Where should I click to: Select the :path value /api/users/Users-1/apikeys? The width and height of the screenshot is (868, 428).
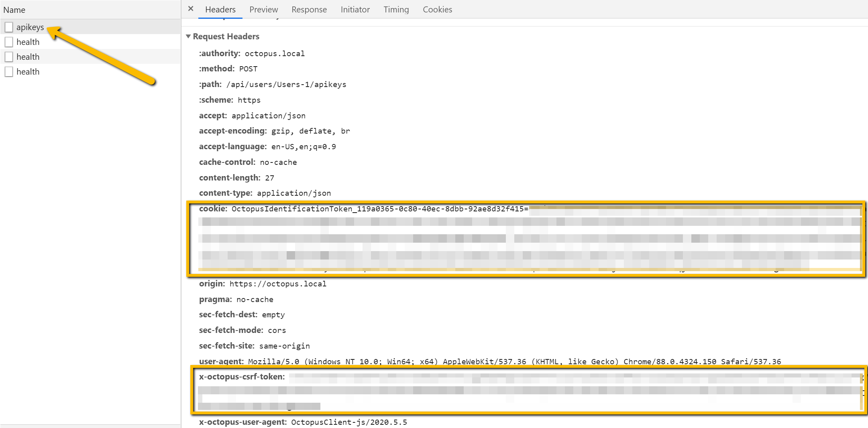point(286,84)
